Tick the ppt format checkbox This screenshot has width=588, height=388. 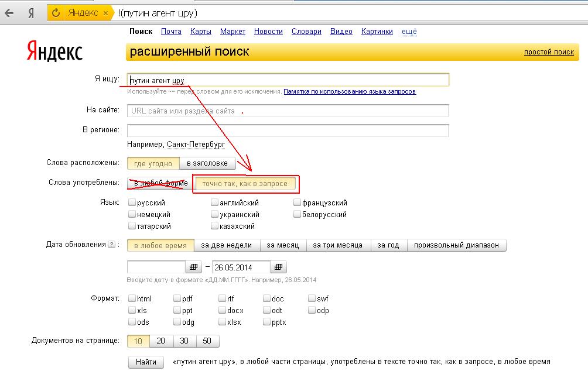[177, 310]
